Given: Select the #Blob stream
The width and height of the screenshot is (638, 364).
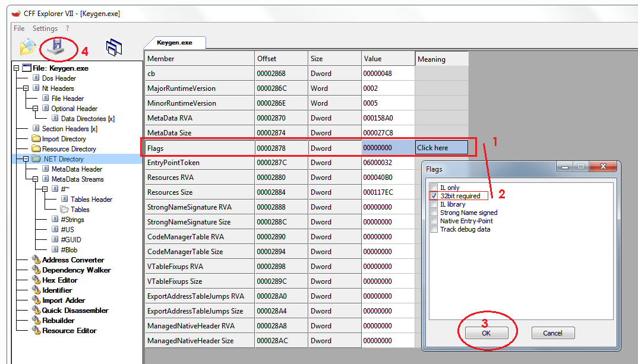Looking at the screenshot, I should [x=69, y=250].
